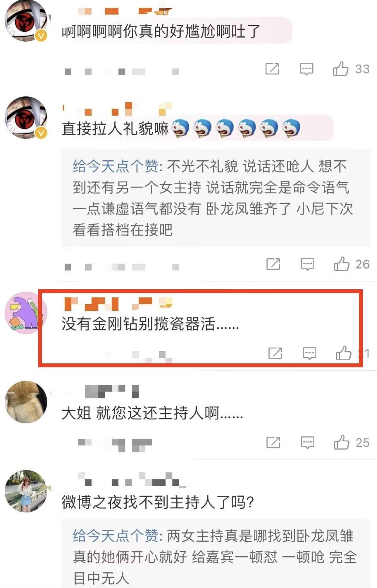
Task: View the orange cat avatar profile
Action: pos(26,402)
